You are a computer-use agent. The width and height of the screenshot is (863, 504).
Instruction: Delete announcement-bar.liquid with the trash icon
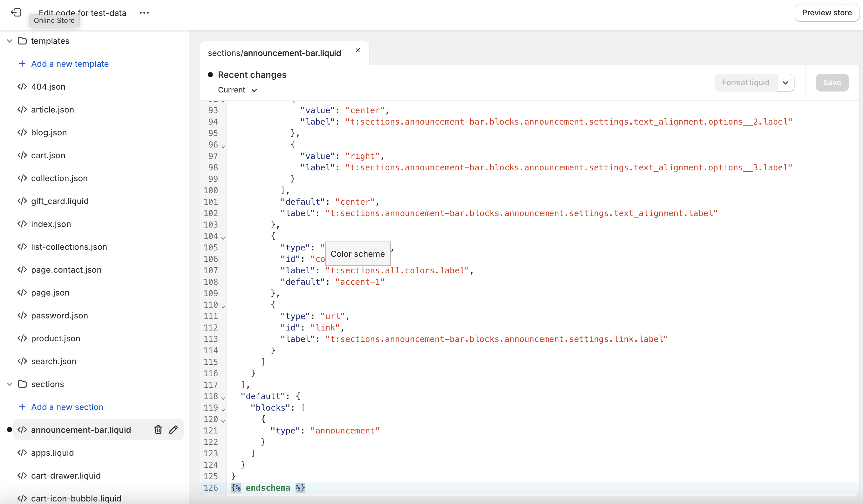[x=158, y=429]
